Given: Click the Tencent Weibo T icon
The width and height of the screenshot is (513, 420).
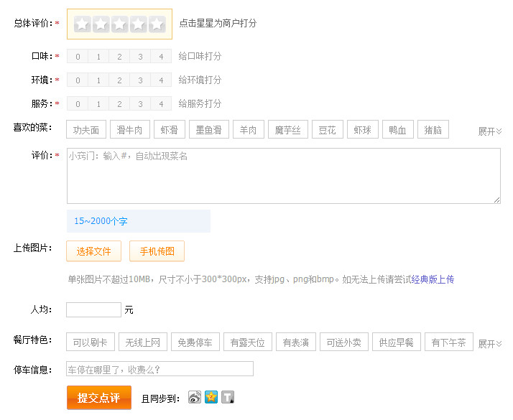Looking at the screenshot, I should tap(228, 397).
